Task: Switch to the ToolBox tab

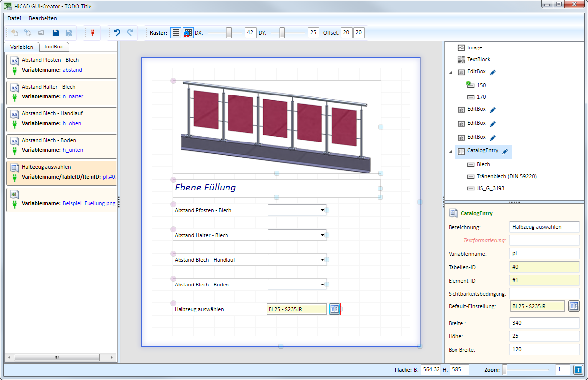Action: [x=53, y=47]
